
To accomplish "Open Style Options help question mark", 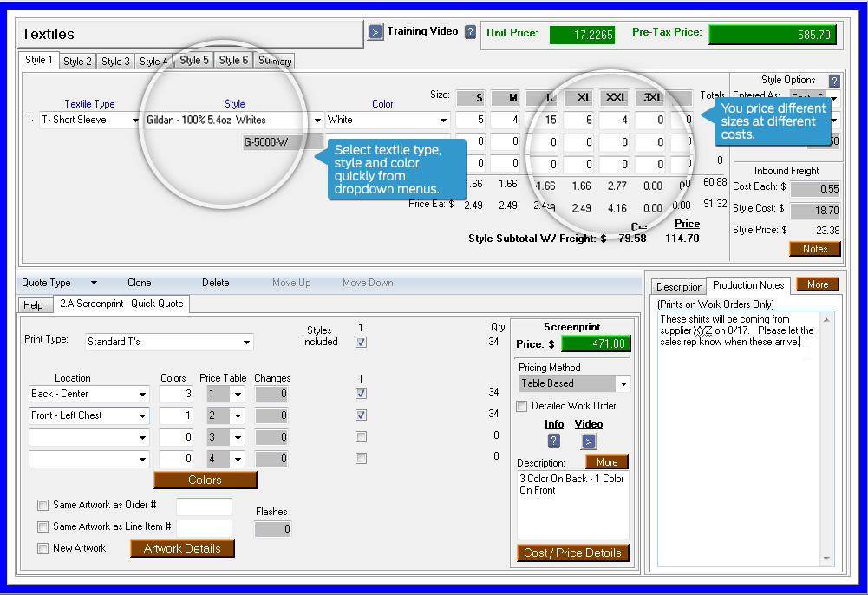I will pyautogui.click(x=834, y=81).
